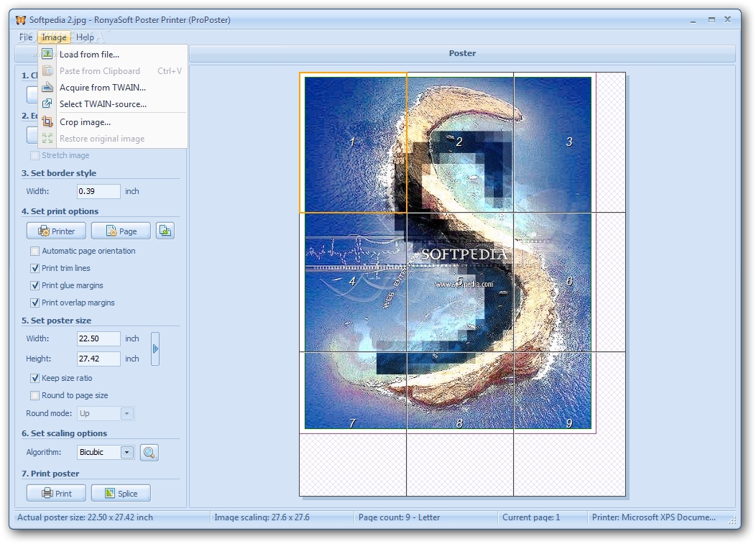This screenshot has width=756, height=544.
Task: Toggle Keep size ratio checkbox
Action: point(34,378)
